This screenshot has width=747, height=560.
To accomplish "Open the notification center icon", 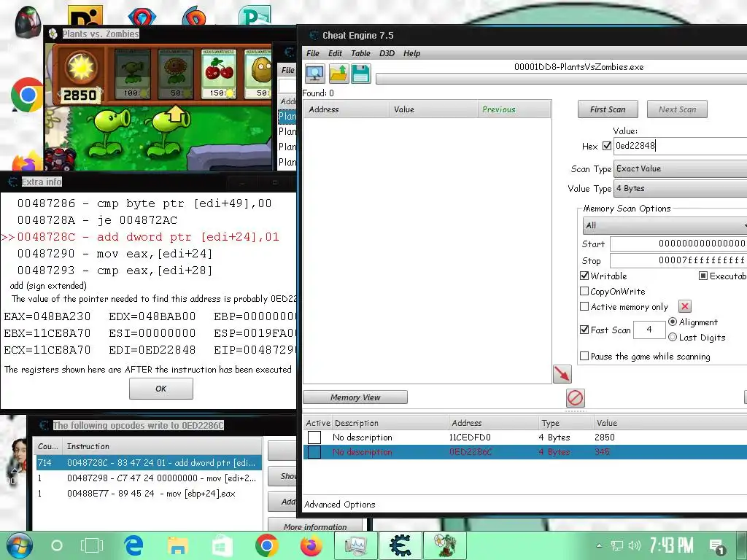I will [x=717, y=546].
